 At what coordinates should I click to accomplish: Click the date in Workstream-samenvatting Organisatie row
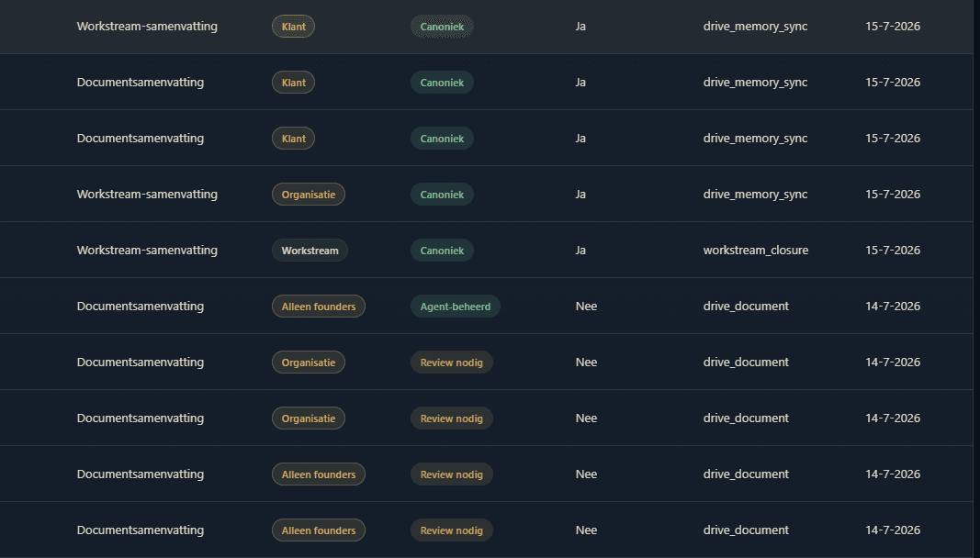click(x=893, y=195)
